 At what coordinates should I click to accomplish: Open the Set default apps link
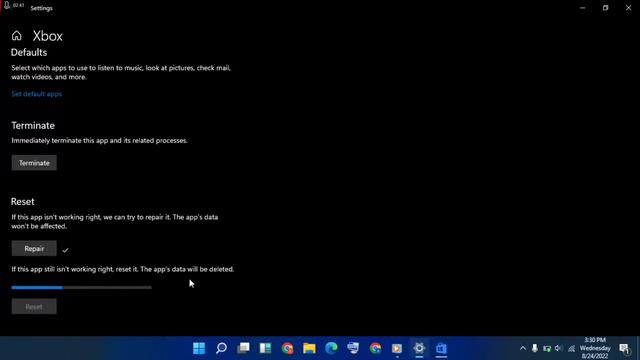point(36,94)
